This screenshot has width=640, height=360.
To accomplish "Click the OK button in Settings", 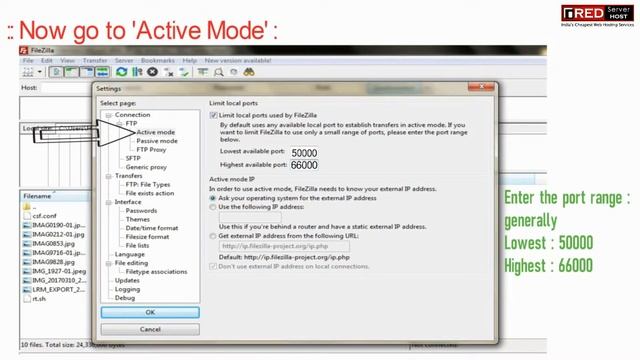I will coord(150,312).
